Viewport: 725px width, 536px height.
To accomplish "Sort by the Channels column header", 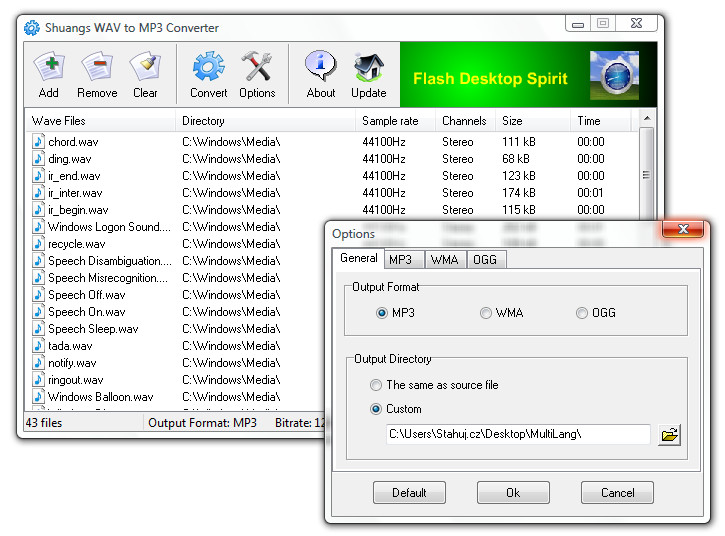I will point(465,121).
